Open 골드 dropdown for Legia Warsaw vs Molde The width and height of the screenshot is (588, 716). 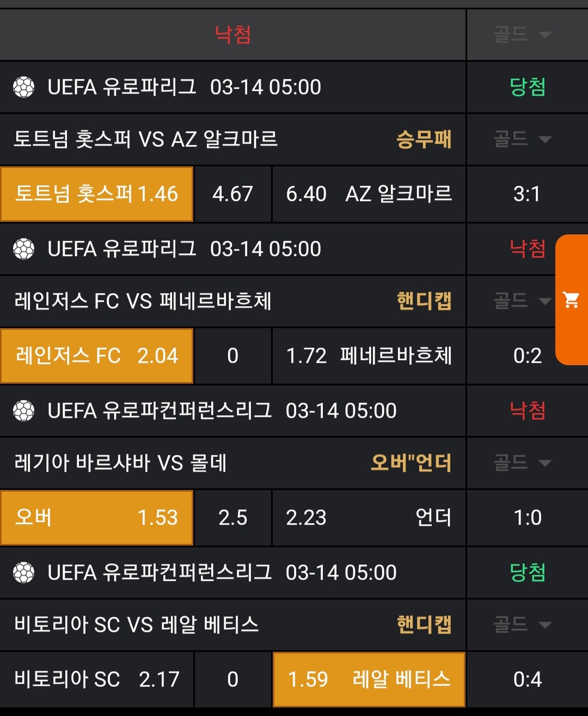tap(522, 463)
